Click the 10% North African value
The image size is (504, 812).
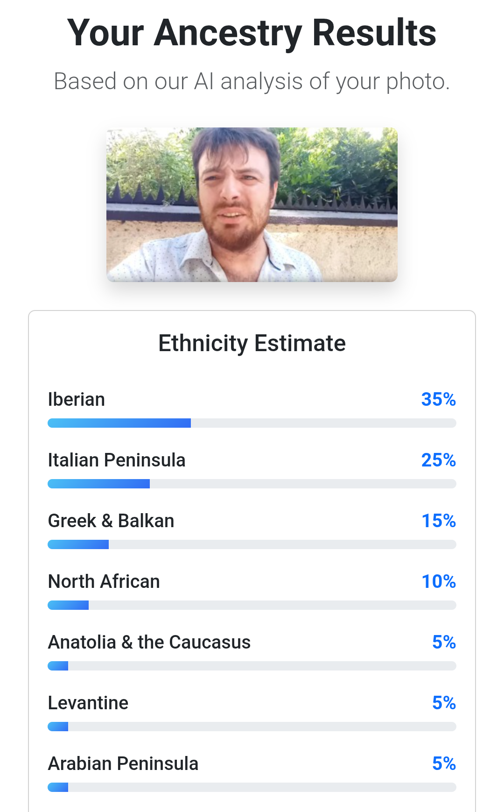click(438, 582)
